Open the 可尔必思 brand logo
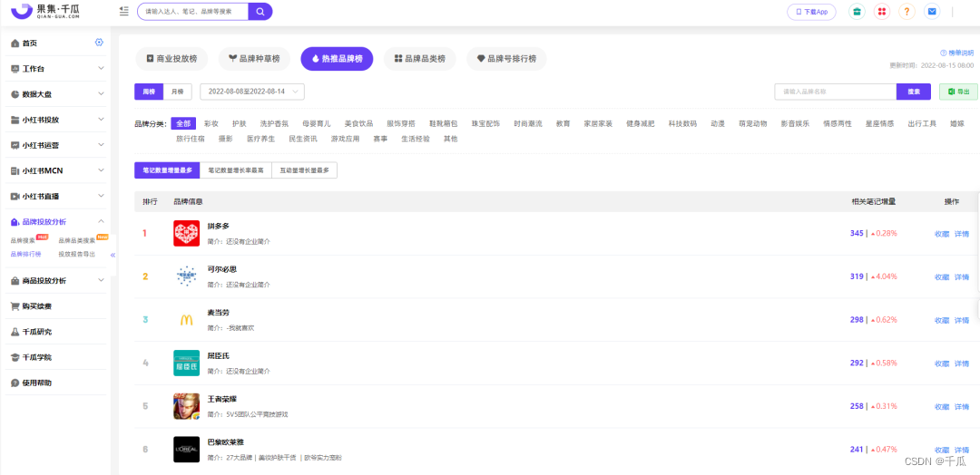 [186, 276]
